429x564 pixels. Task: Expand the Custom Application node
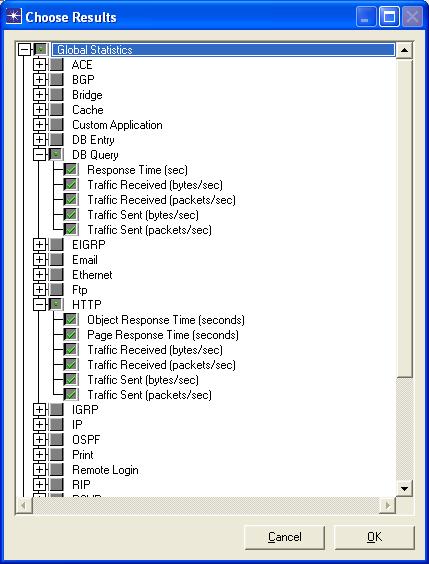(x=40, y=125)
